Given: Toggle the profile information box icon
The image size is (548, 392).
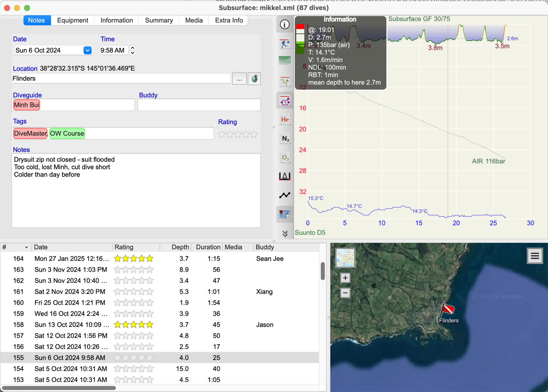Looking at the screenshot, I should coord(285,24).
